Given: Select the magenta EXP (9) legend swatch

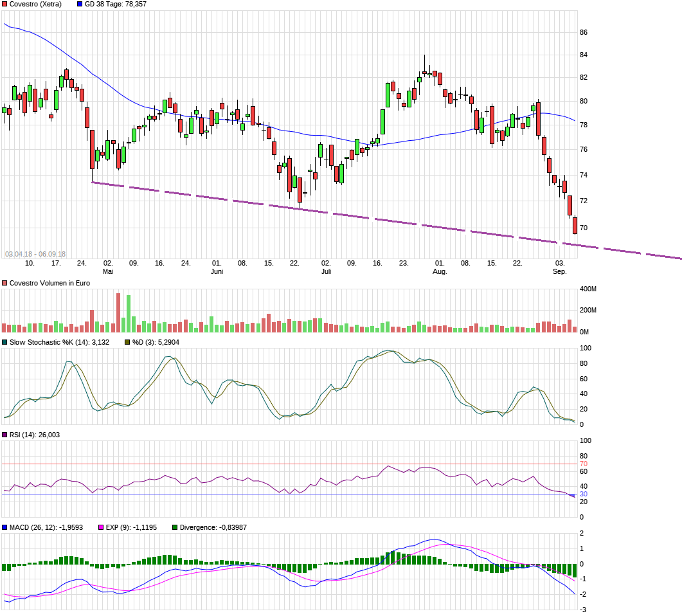Looking at the screenshot, I should (100, 527).
